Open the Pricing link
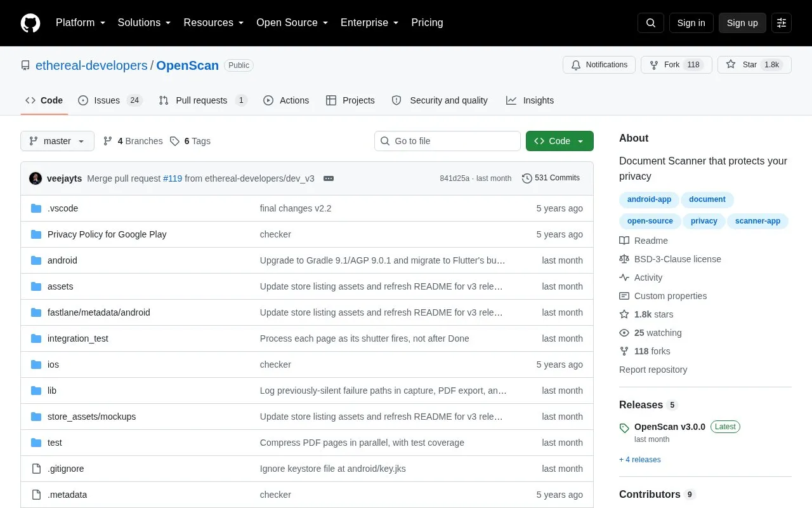This screenshot has height=508, width=812. [x=427, y=23]
